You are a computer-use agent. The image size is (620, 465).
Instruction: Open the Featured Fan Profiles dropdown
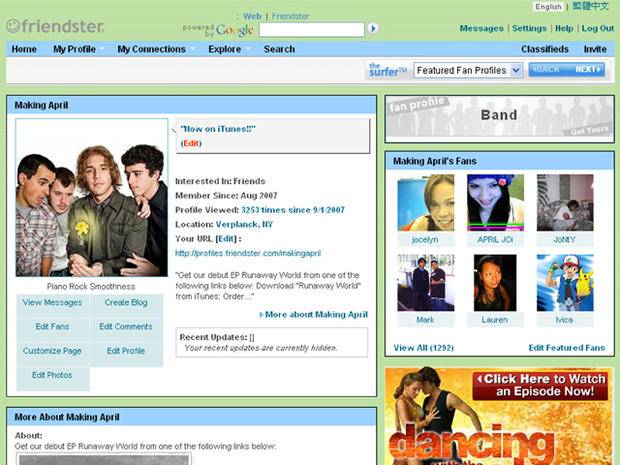click(x=468, y=70)
